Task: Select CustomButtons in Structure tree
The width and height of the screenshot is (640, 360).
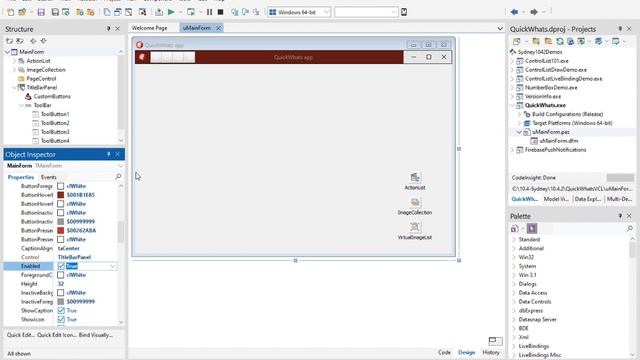Action: (52, 96)
